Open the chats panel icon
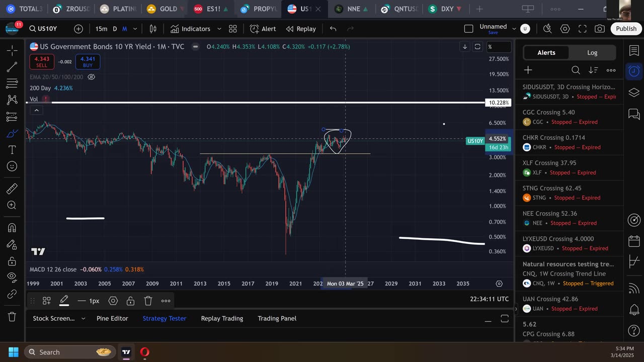The width and height of the screenshot is (644, 362). [x=634, y=114]
